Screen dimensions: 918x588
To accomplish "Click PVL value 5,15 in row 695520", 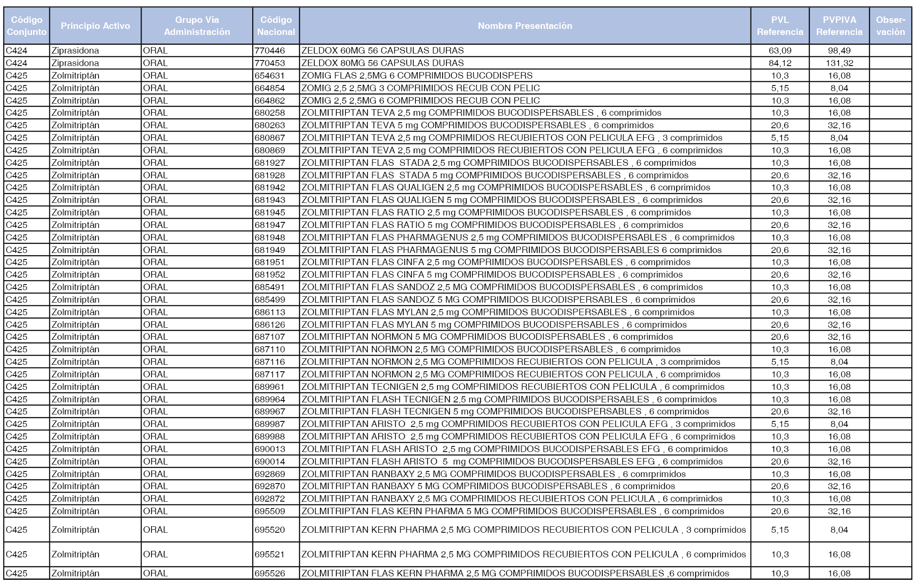I will point(780,530).
